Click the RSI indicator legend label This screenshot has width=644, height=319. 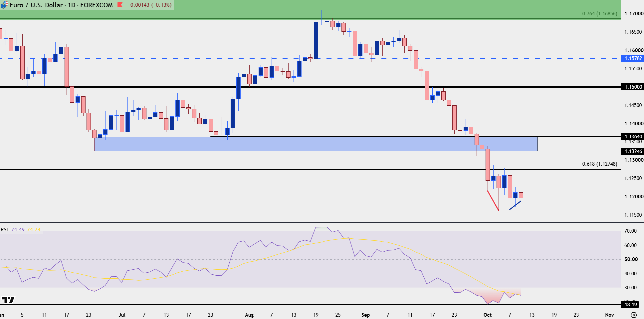(x=4, y=230)
